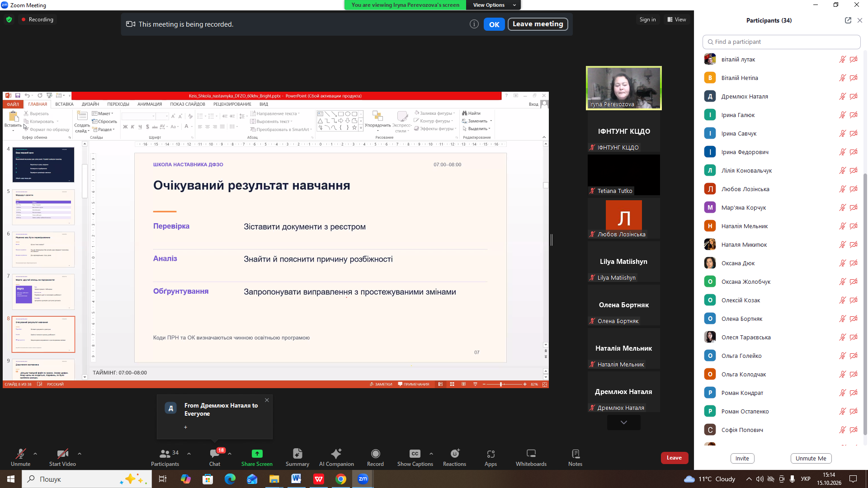868x488 pixels.
Task: Click the Invite button
Action: [x=742, y=458]
